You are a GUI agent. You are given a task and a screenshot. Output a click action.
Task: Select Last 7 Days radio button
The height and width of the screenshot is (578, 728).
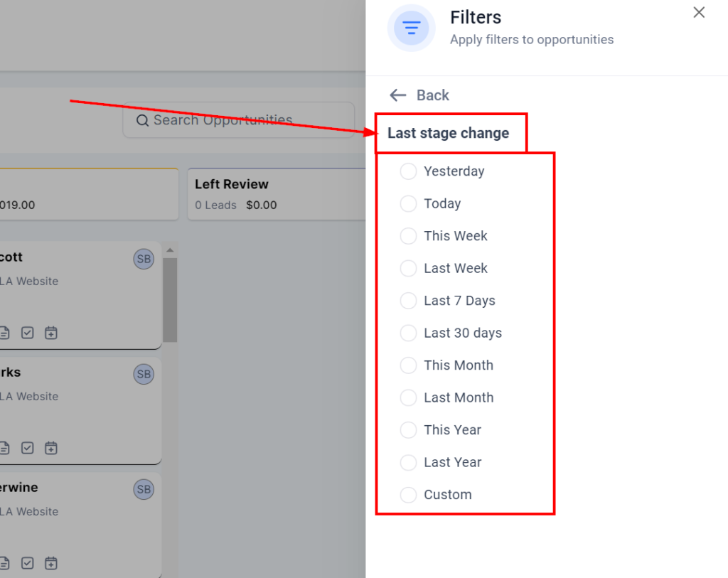click(408, 301)
